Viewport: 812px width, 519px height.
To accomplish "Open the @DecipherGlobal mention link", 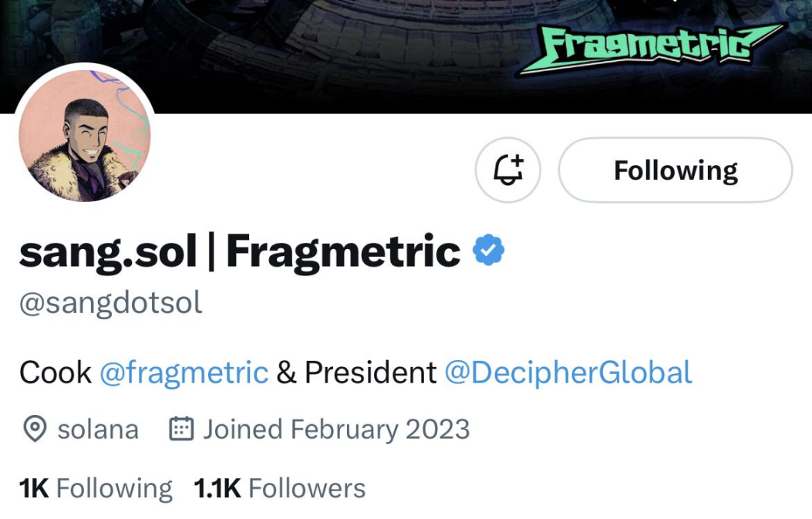I will pos(568,373).
